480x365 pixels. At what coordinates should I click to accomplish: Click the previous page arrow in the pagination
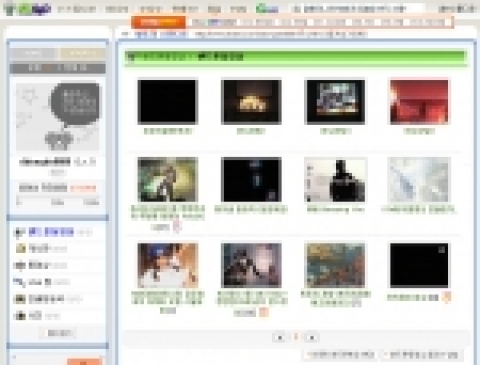tap(280, 337)
